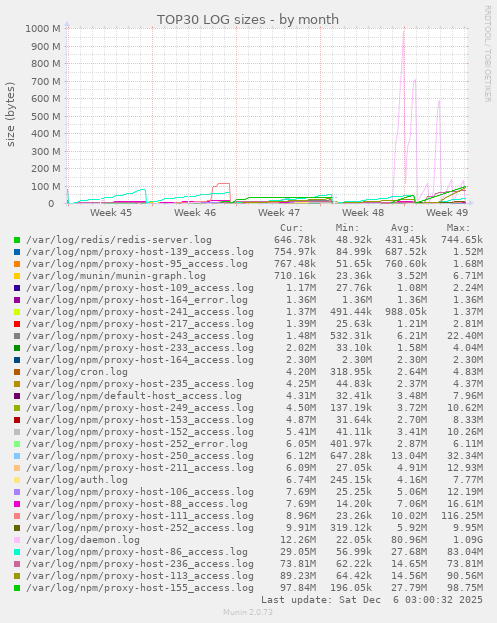Select the proxy-host-106_access.log label
The image size is (497, 623).
[140, 492]
